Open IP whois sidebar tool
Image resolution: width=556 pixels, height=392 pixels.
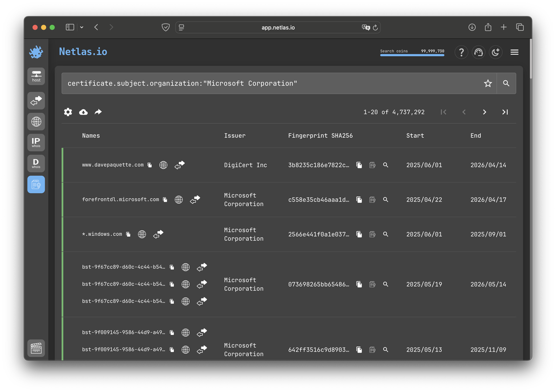tap(36, 143)
